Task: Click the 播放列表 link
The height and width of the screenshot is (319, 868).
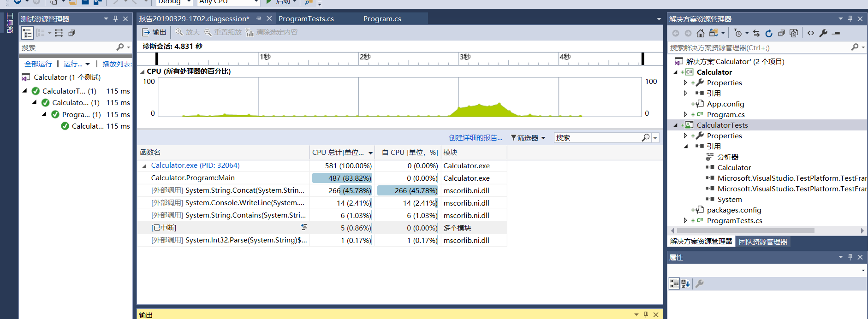Action: point(117,64)
